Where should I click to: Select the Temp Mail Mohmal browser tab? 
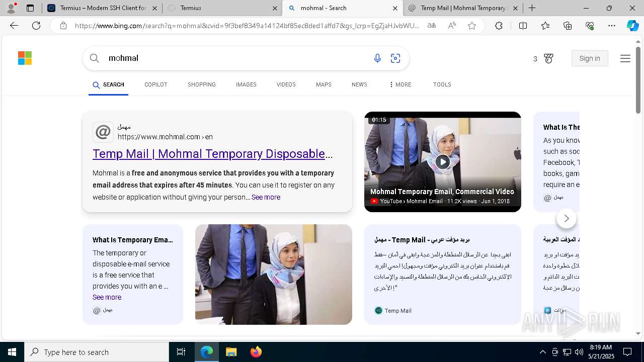point(463,8)
